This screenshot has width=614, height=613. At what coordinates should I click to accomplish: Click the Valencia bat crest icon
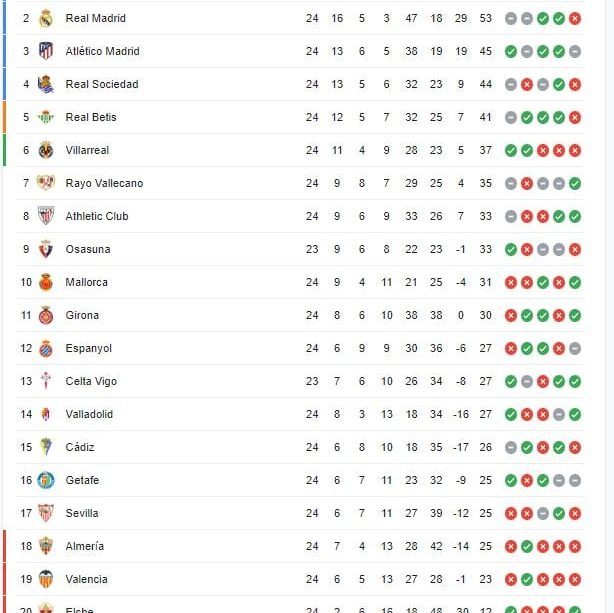coord(46,579)
